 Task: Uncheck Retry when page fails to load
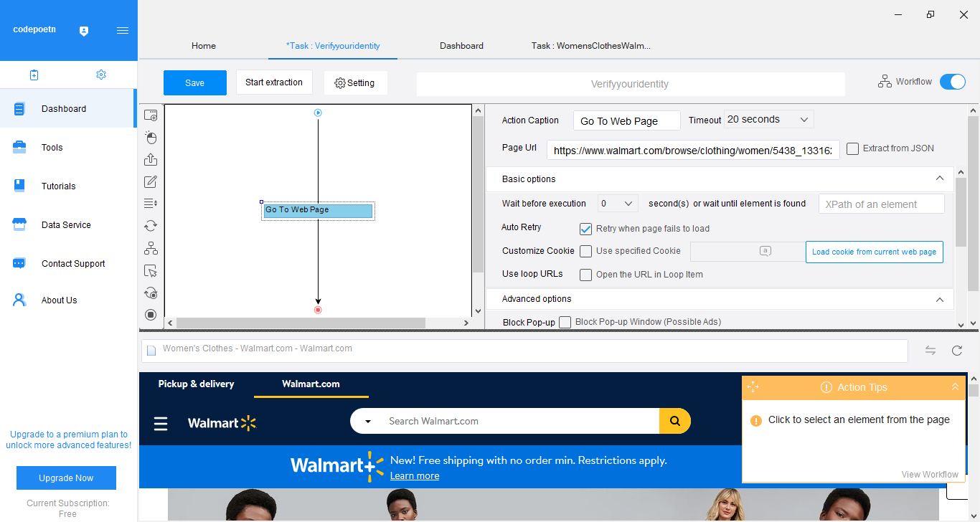585,229
